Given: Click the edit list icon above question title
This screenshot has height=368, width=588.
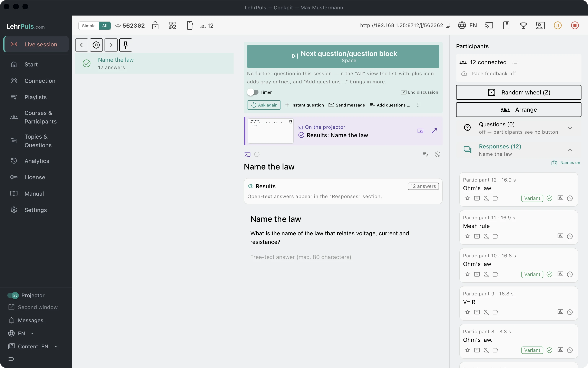Looking at the screenshot, I should (425, 154).
